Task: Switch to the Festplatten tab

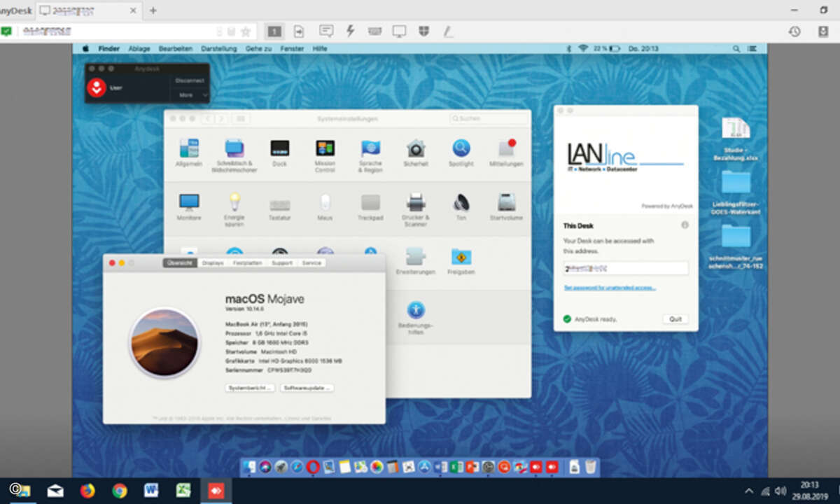Action: click(x=248, y=263)
